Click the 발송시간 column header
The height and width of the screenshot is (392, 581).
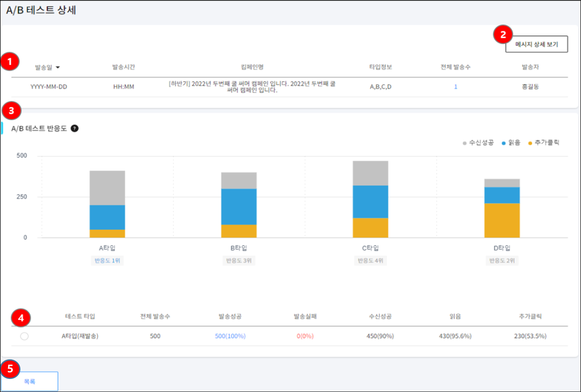point(124,67)
